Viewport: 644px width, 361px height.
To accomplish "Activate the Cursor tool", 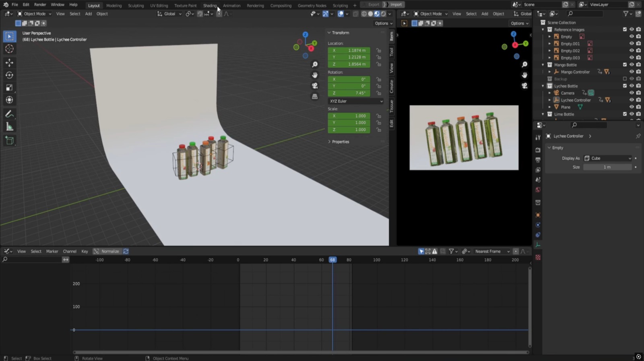I will (x=9, y=49).
